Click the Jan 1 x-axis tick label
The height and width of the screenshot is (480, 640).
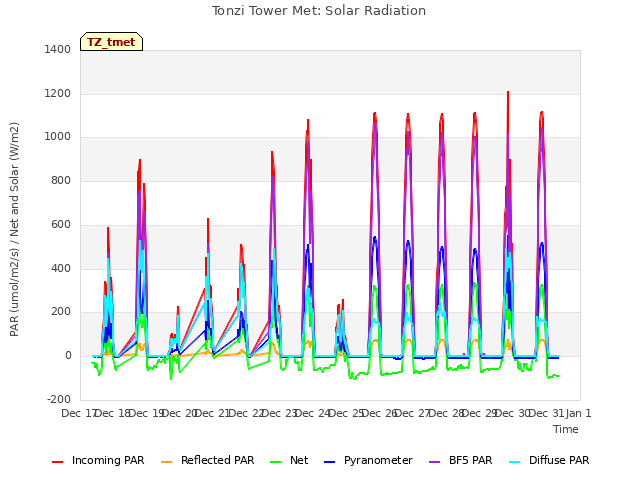[x=578, y=413]
